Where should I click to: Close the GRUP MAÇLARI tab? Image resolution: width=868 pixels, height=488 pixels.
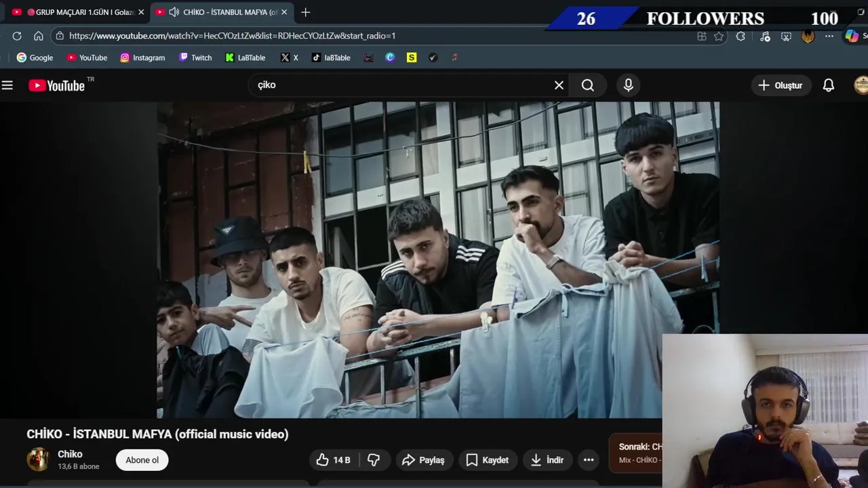[141, 12]
